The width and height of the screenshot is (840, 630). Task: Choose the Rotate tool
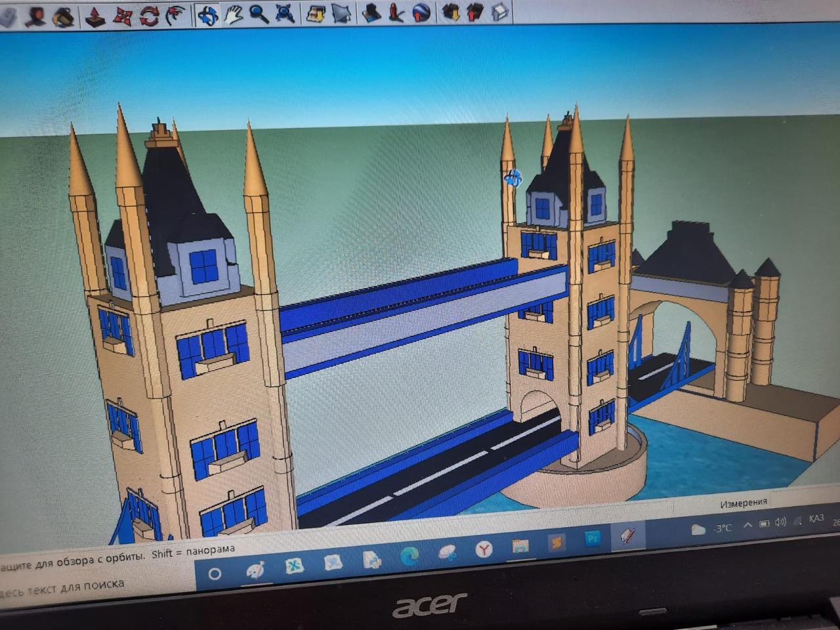point(149,15)
